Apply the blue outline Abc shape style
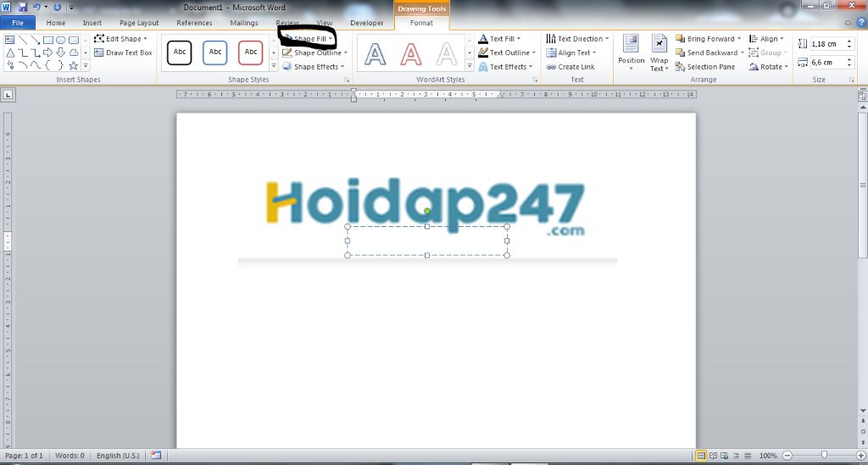 point(214,53)
